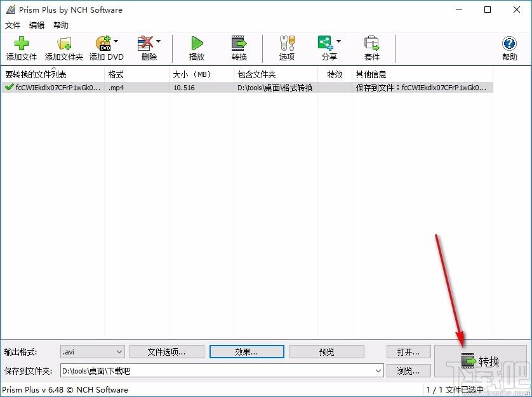
Task: Click the 格式 column header
Action: pyautogui.click(x=136, y=74)
